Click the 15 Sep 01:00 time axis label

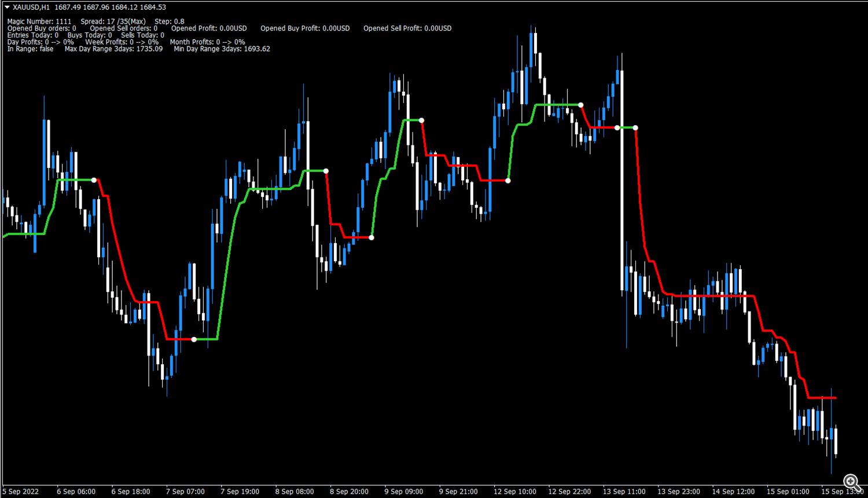click(788, 492)
